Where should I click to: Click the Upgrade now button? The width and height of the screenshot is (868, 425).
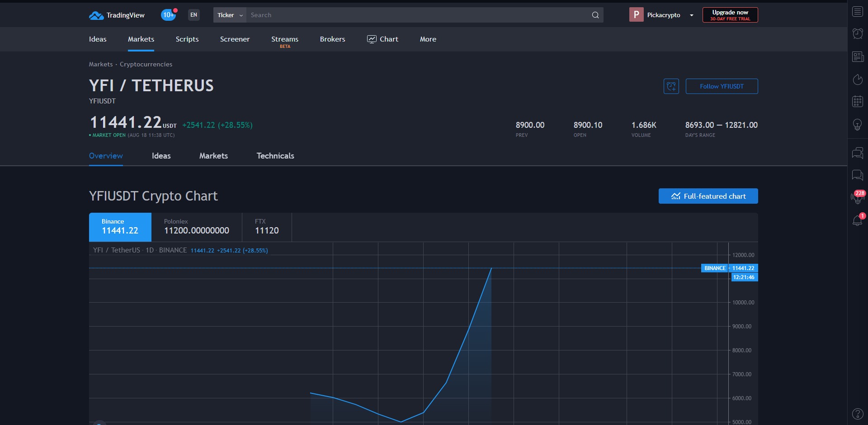730,15
